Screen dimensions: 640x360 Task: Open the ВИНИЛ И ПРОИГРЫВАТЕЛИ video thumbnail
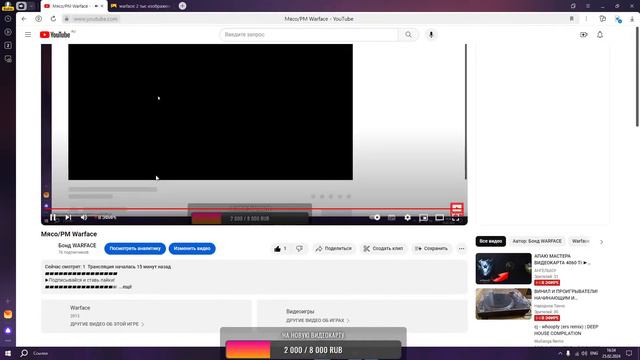[x=503, y=304]
